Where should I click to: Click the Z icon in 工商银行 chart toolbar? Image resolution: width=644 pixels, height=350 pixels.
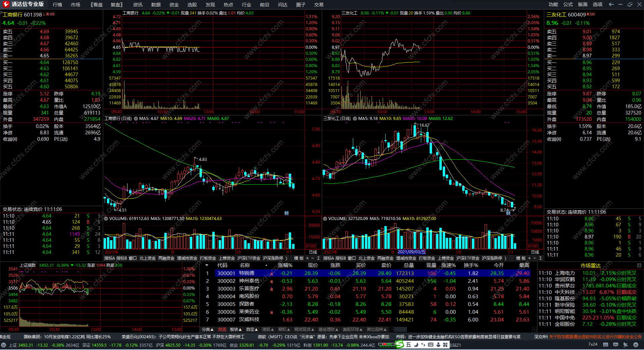pyautogui.click(x=318, y=258)
